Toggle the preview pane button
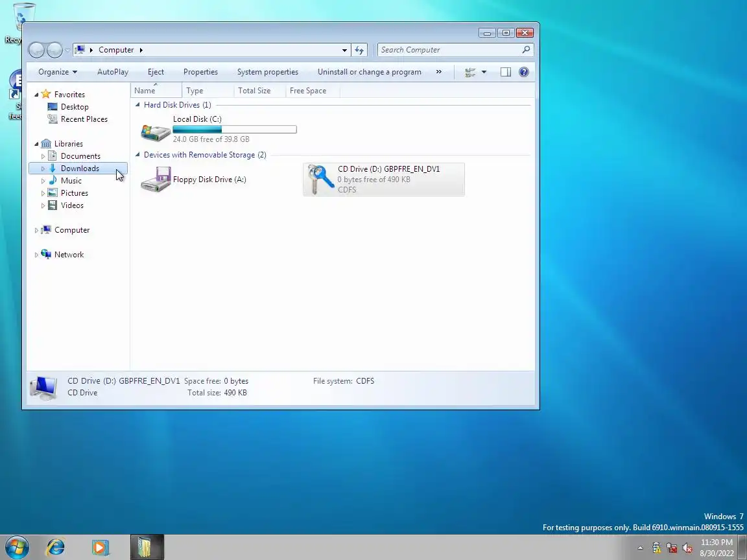 coord(506,72)
